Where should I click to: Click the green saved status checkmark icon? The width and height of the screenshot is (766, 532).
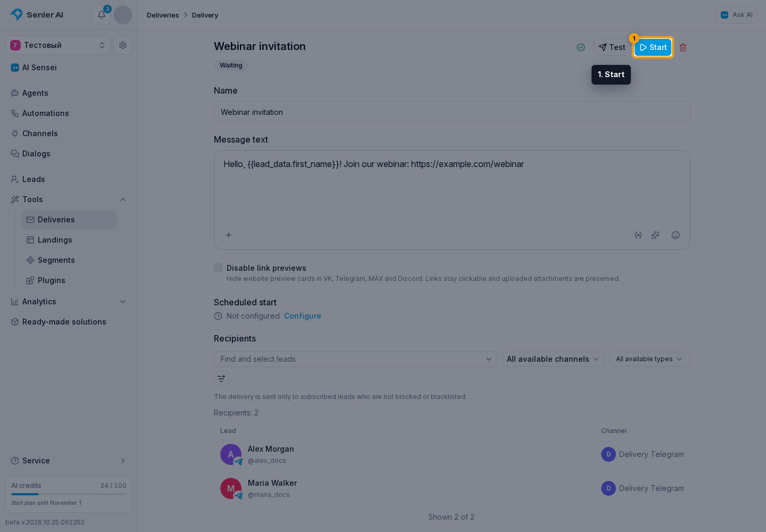click(x=581, y=47)
